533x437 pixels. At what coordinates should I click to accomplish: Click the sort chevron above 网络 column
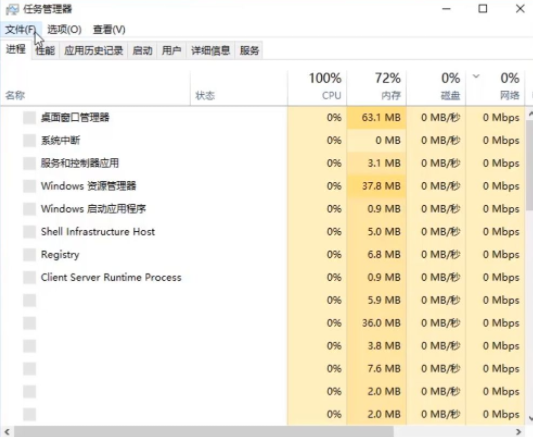[476, 76]
